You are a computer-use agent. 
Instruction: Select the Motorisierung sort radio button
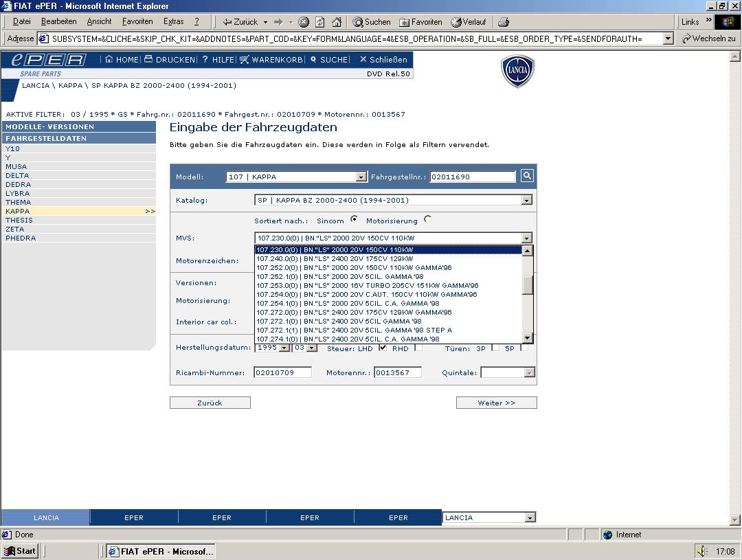click(428, 220)
